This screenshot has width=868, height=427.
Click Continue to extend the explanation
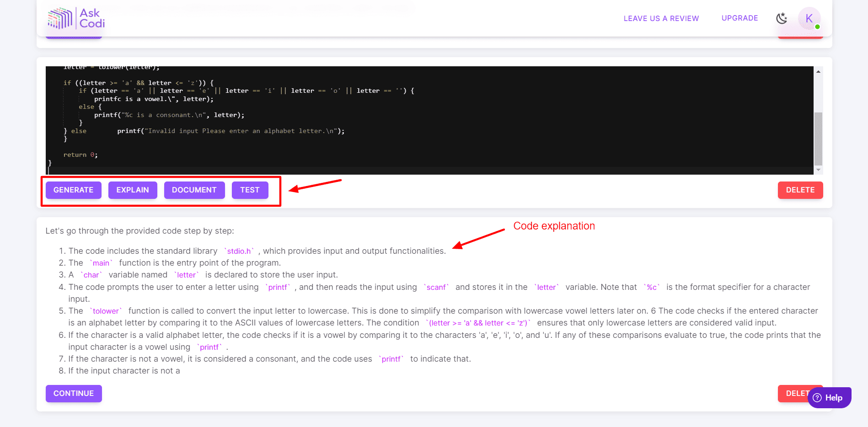click(74, 394)
